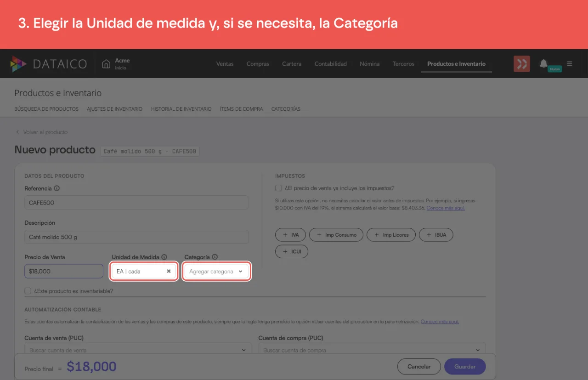Switch to Ítems de Compra tab
The width and height of the screenshot is (588, 380).
pyautogui.click(x=242, y=109)
